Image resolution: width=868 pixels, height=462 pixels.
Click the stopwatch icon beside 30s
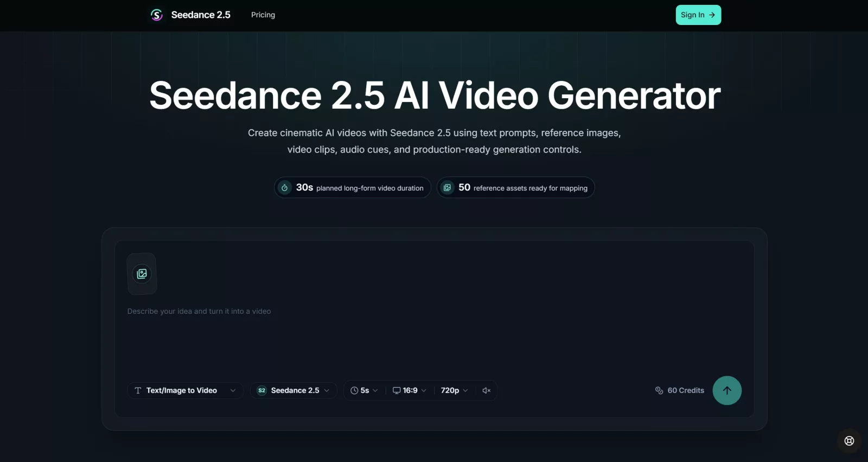point(284,188)
